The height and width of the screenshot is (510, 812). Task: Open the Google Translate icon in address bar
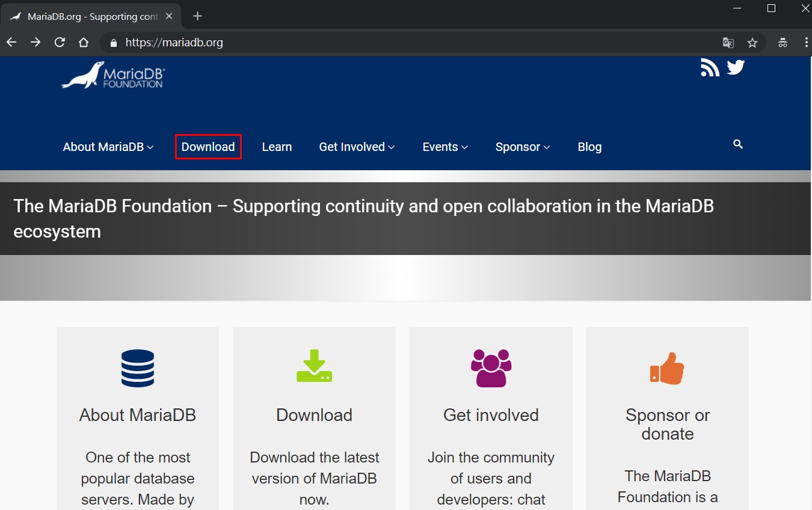coord(728,43)
